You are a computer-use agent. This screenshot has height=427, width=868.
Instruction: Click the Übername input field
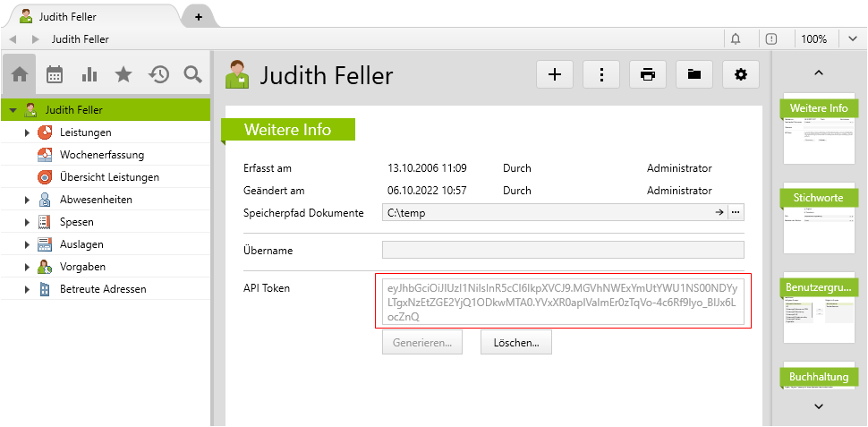click(x=563, y=251)
